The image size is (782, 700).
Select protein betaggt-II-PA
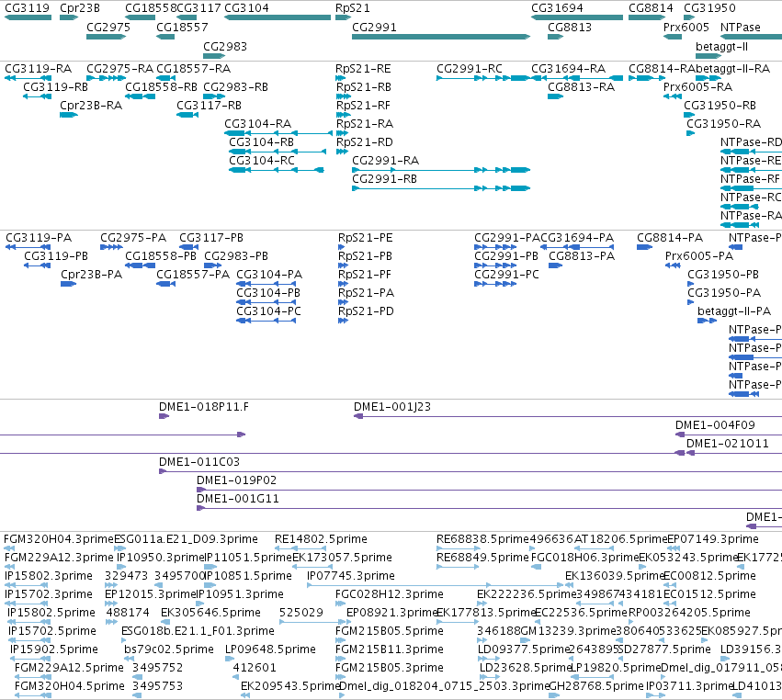[734, 311]
